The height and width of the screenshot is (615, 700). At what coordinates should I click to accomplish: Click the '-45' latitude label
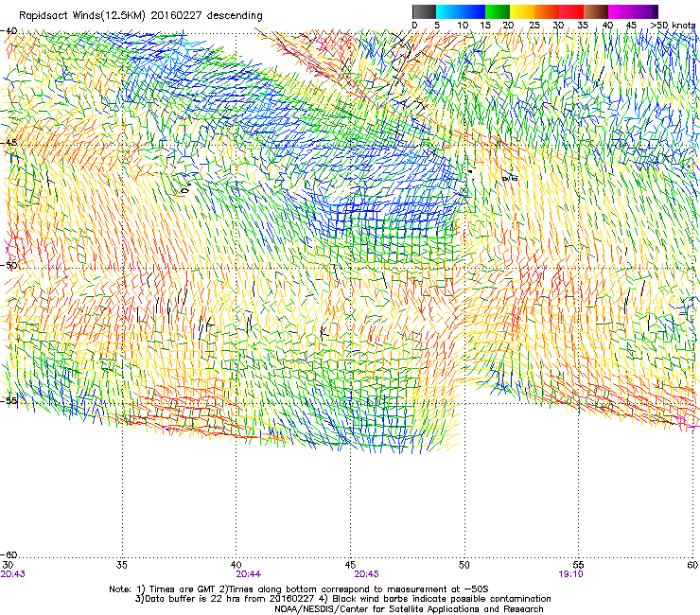(9, 143)
